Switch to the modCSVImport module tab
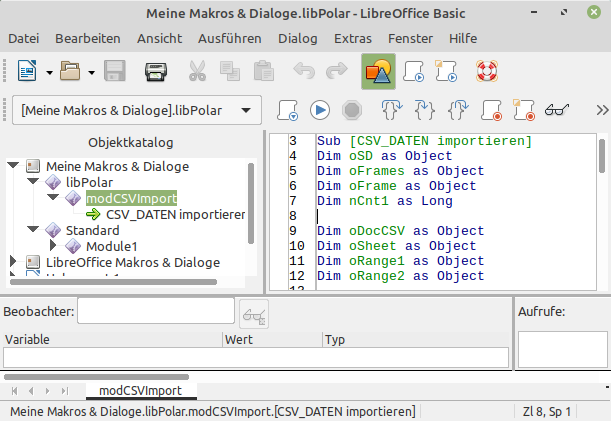This screenshot has width=611, height=421. (x=141, y=391)
